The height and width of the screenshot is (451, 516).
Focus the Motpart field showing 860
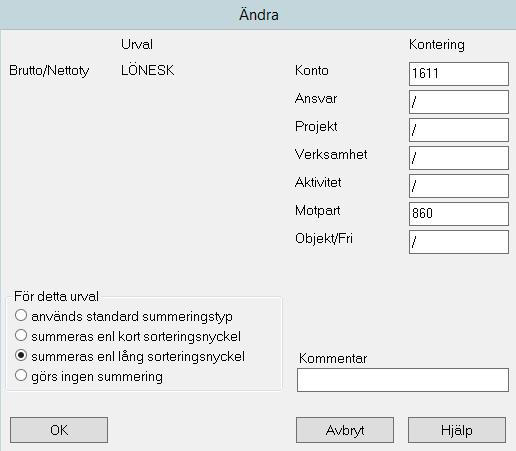pyautogui.click(x=459, y=214)
